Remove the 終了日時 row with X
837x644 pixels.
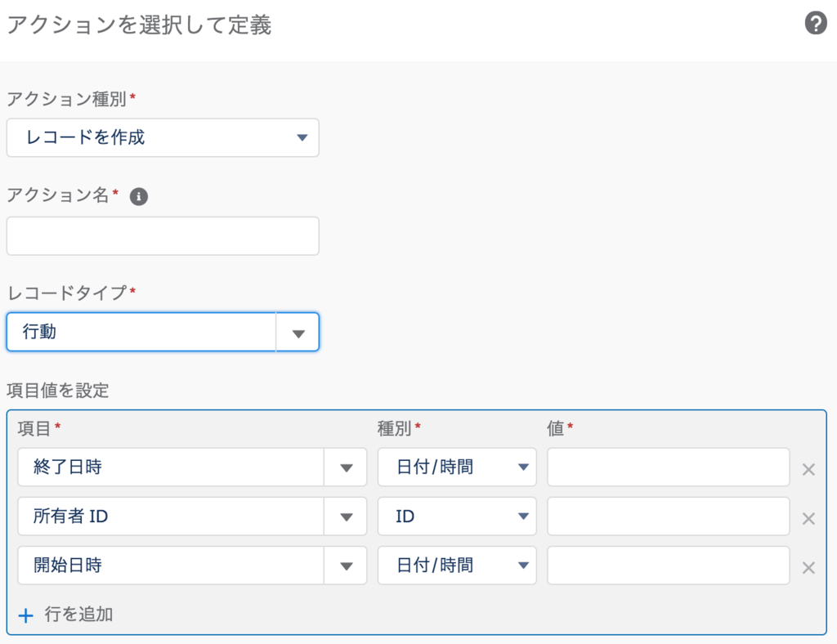point(808,470)
